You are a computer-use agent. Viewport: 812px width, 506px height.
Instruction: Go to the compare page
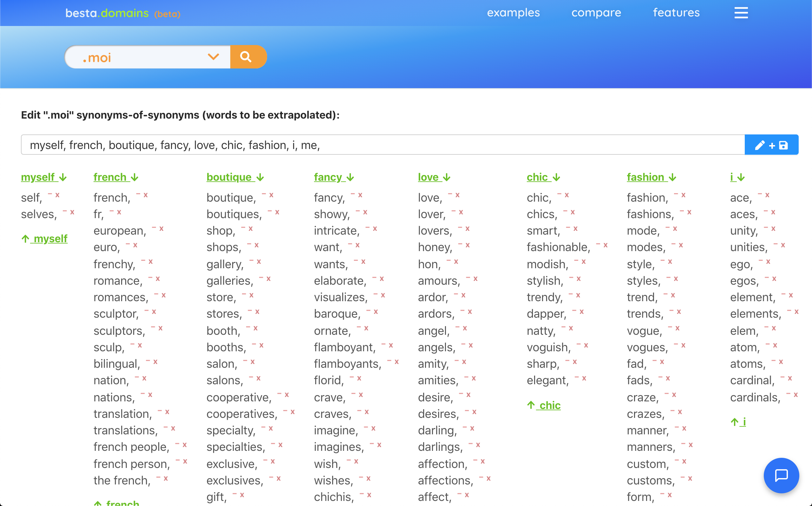click(x=596, y=13)
